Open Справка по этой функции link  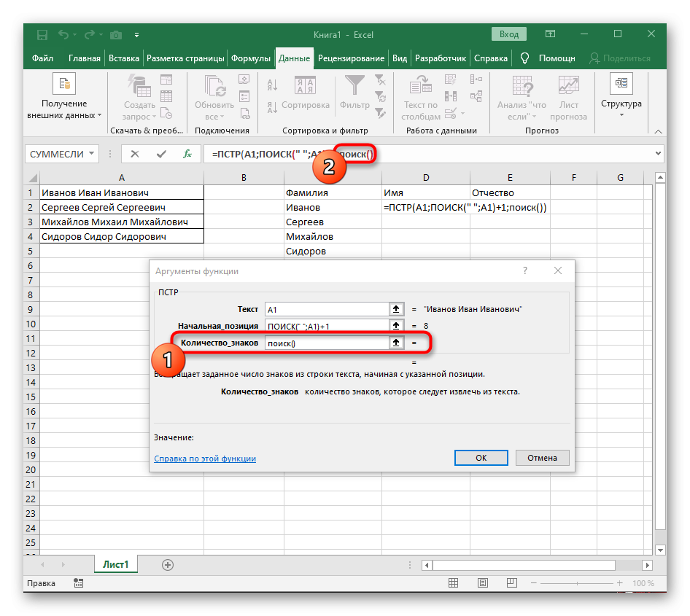(x=205, y=459)
